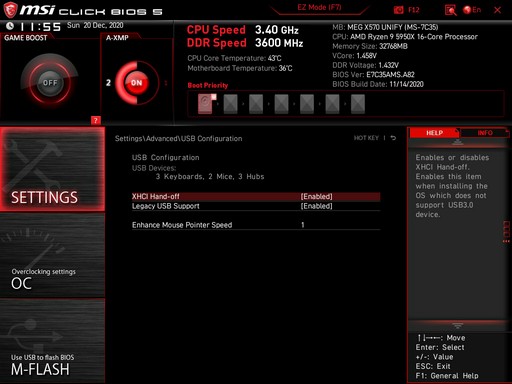Click the help panel bottom scroll handle
Image resolution: width=512 pixels, height=384 pixels.
coord(457,325)
